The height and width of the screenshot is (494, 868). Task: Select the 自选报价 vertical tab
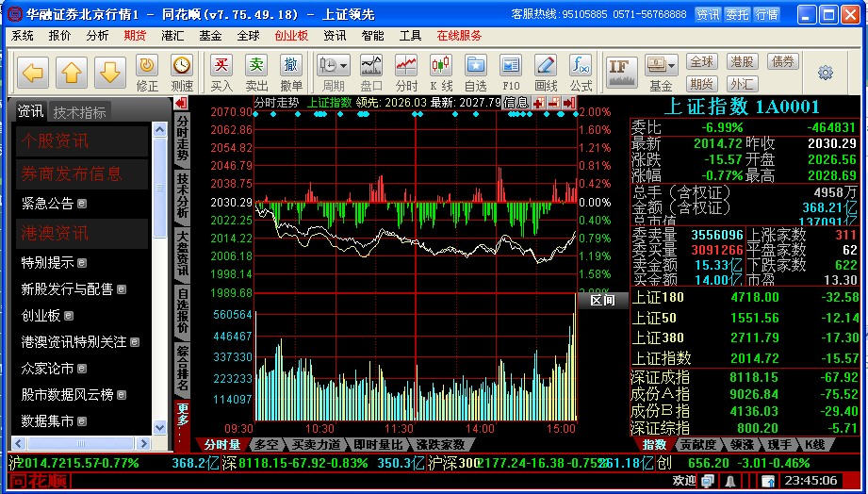coord(182,310)
